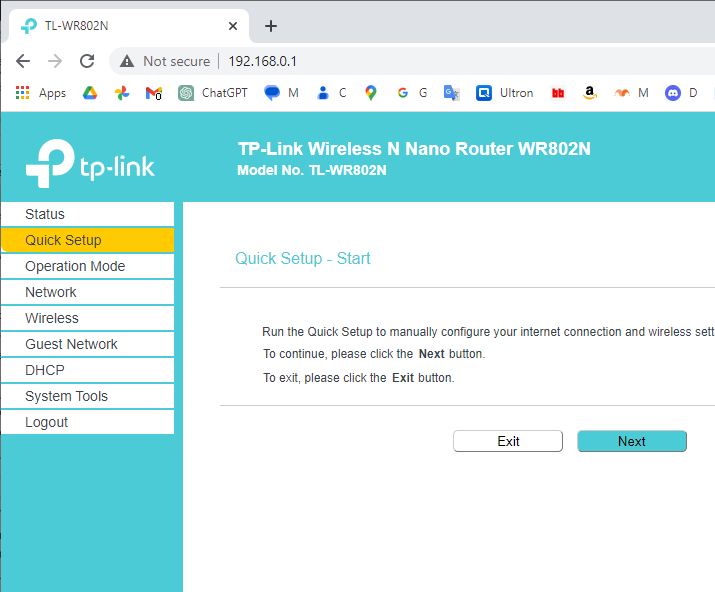Click Logout in the sidebar
Screen dimensions: 715x592
click(x=88, y=422)
